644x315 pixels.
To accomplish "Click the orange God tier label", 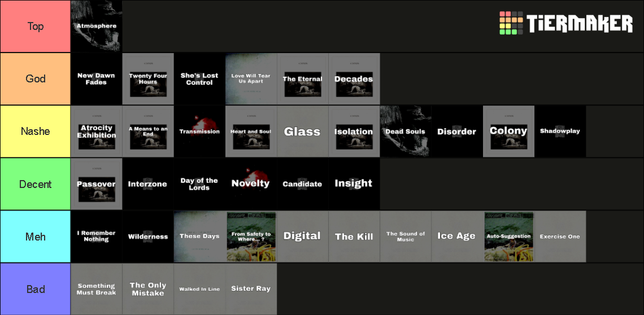I will 36,79.
